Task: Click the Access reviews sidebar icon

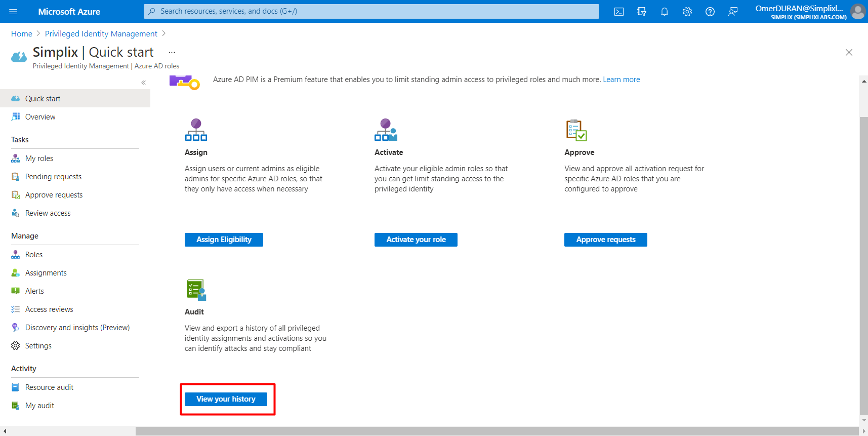Action: coord(16,309)
